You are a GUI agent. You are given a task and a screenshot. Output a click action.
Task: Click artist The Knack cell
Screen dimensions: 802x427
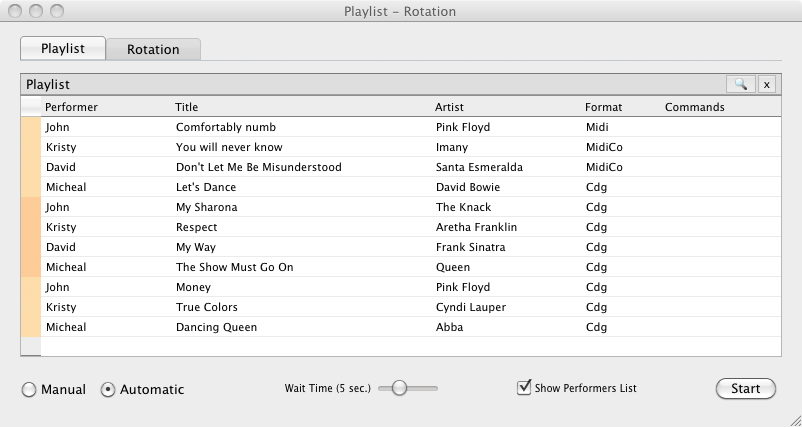tap(463, 207)
